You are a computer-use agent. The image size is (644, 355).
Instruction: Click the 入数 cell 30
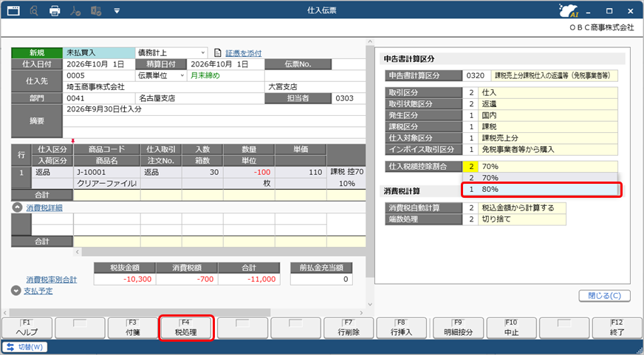tap(202, 173)
